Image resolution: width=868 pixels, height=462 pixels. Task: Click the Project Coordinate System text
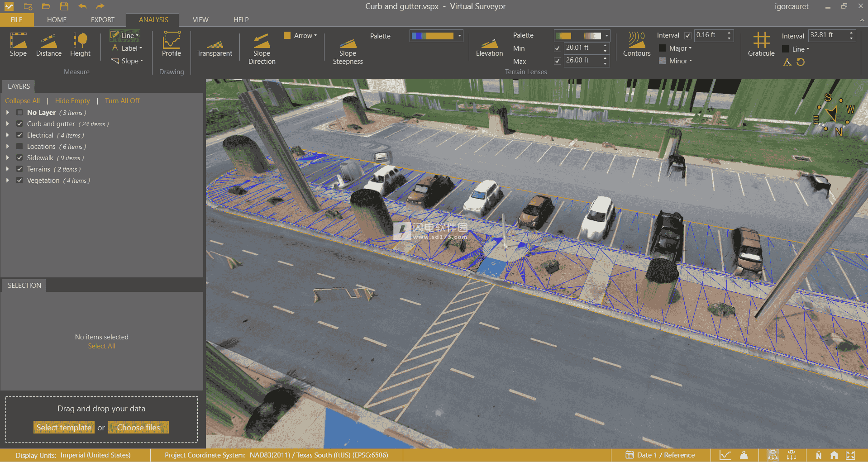[276, 455]
